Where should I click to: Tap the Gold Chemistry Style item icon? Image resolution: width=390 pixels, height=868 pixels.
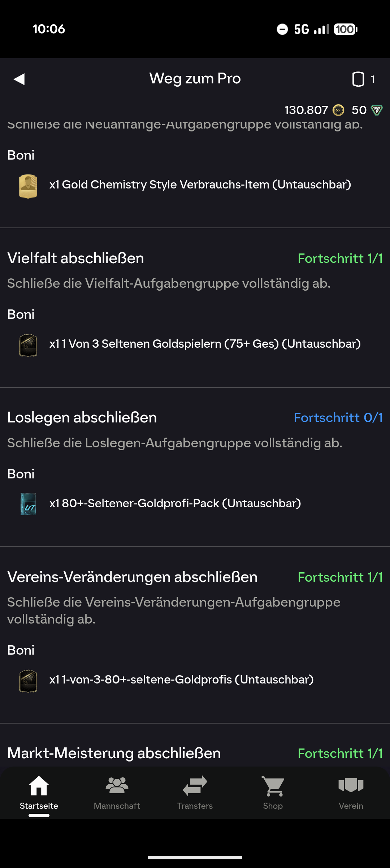[x=28, y=186]
